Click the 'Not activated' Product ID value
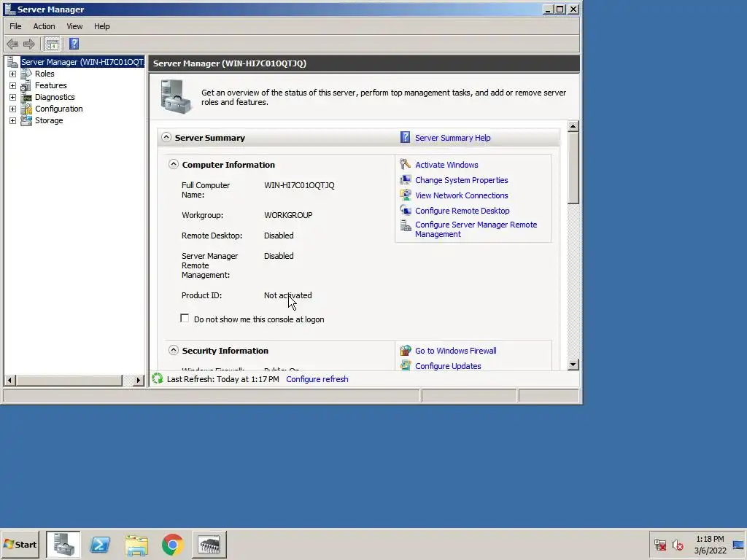The height and width of the screenshot is (560, 747). 287,295
